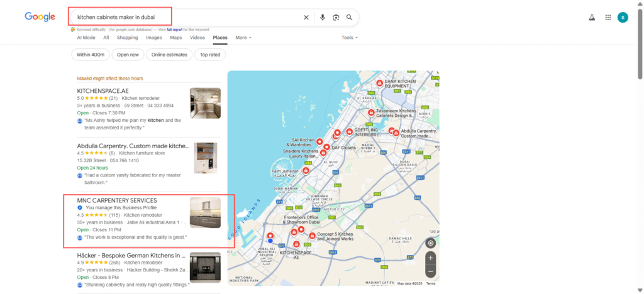Toggle the Top rated filter
The width and height of the screenshot is (644, 294).
(x=210, y=55)
